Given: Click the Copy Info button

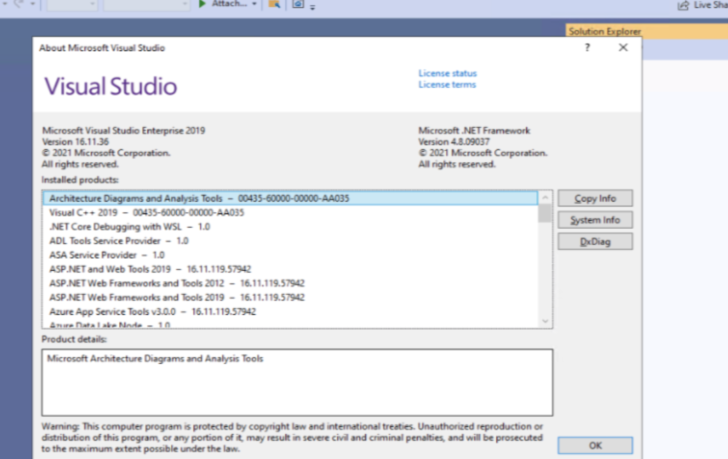Looking at the screenshot, I should pos(595,198).
